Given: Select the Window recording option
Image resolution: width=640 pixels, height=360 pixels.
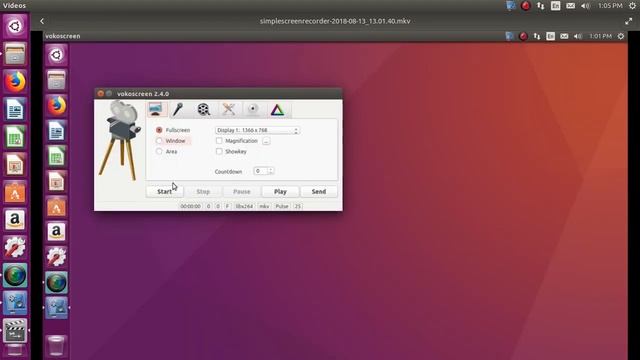Looking at the screenshot, I should (159, 141).
